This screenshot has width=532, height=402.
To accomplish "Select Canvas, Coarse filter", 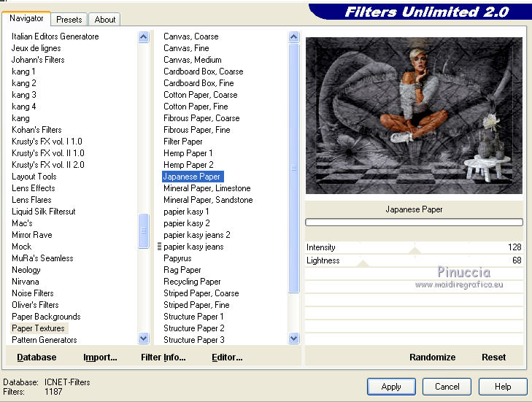I will [x=191, y=36].
